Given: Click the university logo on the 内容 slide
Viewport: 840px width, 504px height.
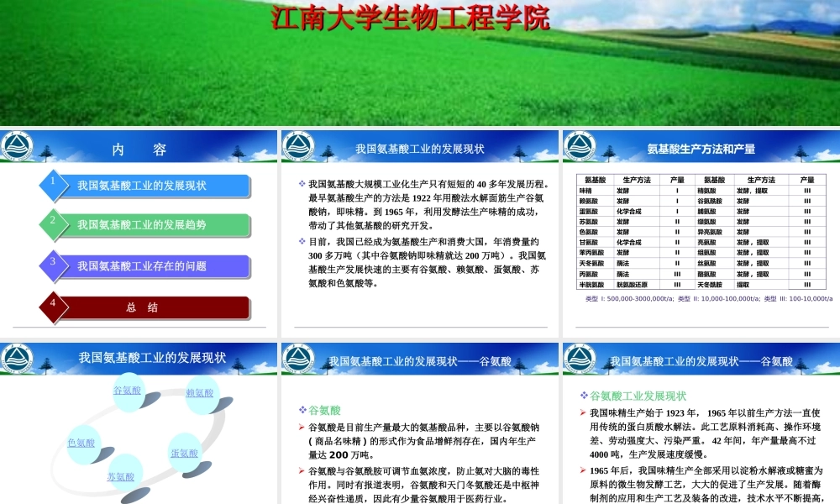Looking at the screenshot, I should click(17, 147).
